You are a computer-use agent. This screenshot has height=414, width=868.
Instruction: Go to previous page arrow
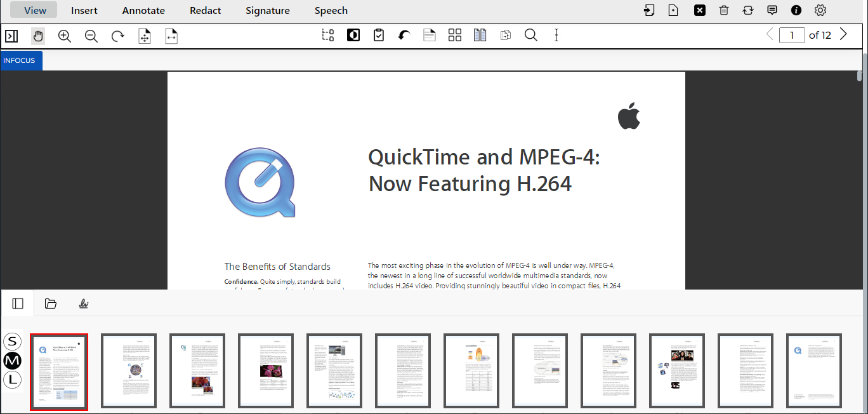point(770,35)
